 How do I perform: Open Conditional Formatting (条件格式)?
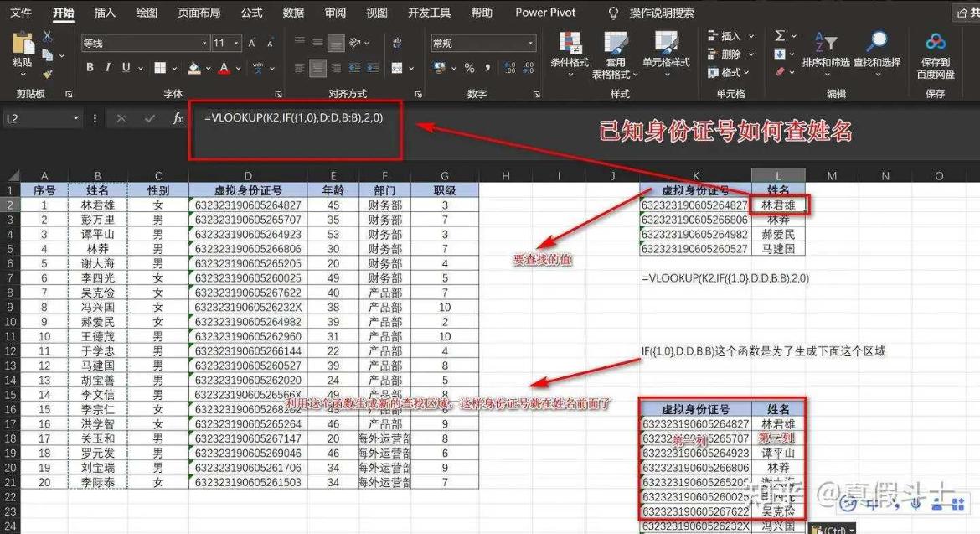click(570, 54)
